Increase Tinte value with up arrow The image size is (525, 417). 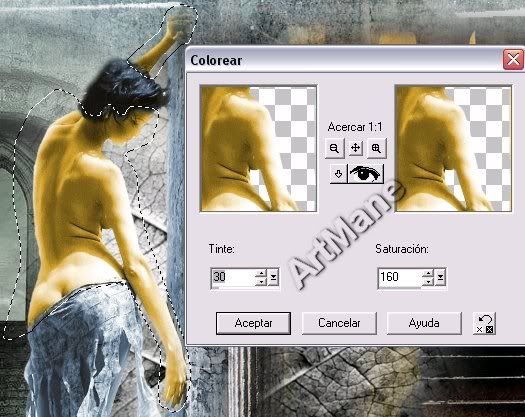[x=261, y=273]
